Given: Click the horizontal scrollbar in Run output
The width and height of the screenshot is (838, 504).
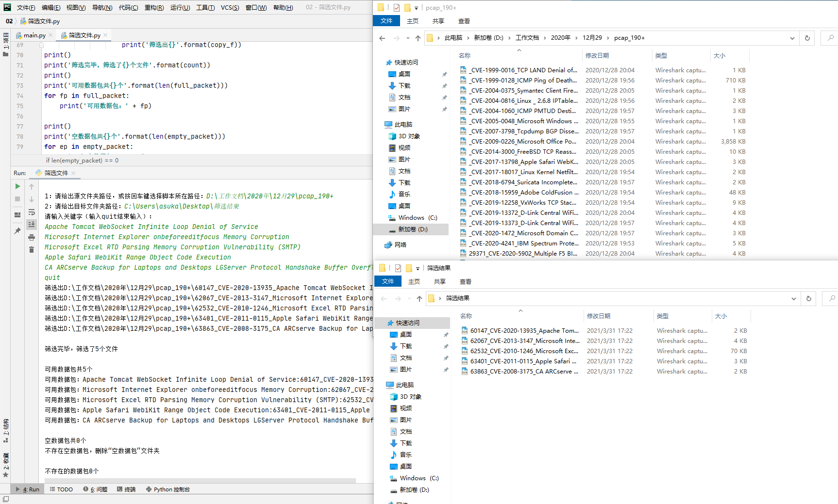Looking at the screenshot, I should [x=200, y=481].
